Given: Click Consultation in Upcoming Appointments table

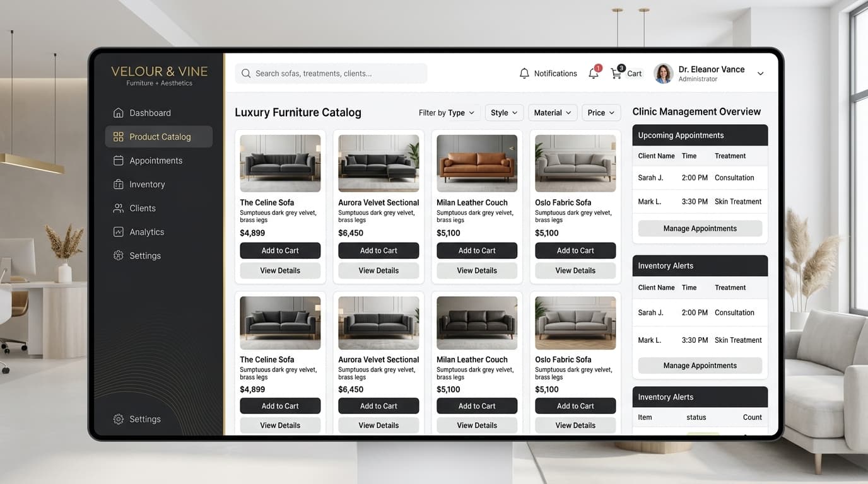Looking at the screenshot, I should coord(734,178).
